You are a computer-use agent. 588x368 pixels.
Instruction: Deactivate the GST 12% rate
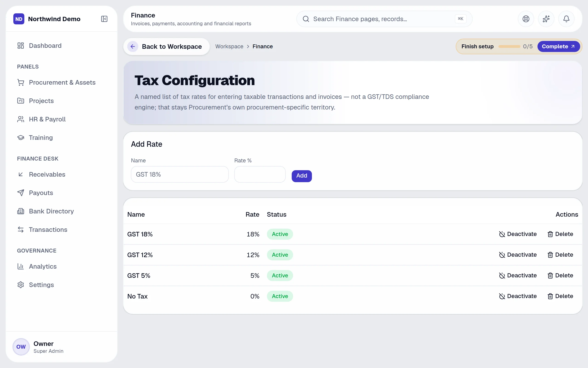tap(517, 255)
